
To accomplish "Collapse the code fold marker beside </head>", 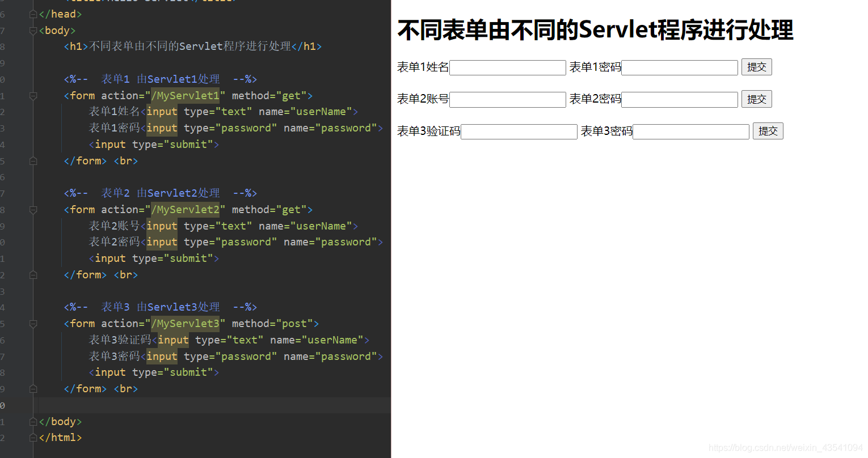I will pyautogui.click(x=32, y=14).
